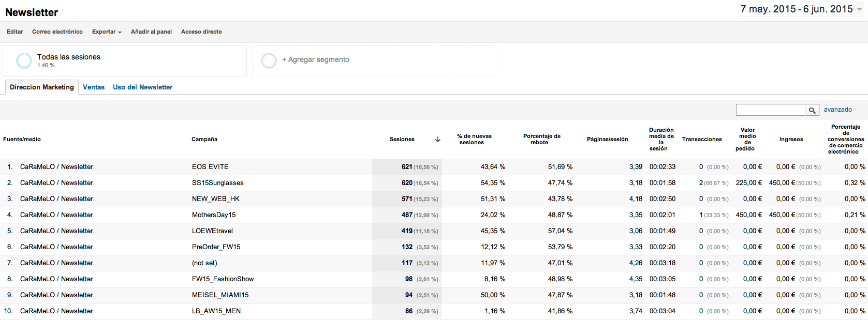Click the avanzado search link

point(838,110)
